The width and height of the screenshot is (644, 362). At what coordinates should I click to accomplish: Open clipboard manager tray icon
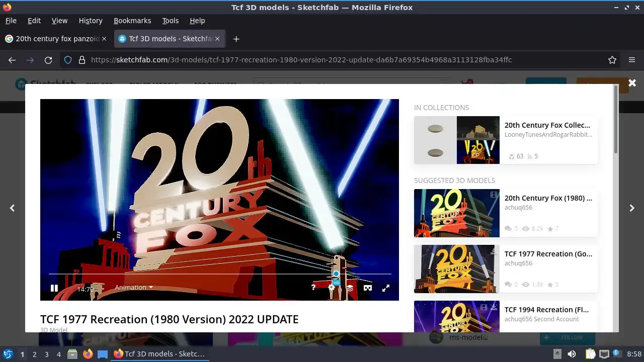click(x=590, y=354)
